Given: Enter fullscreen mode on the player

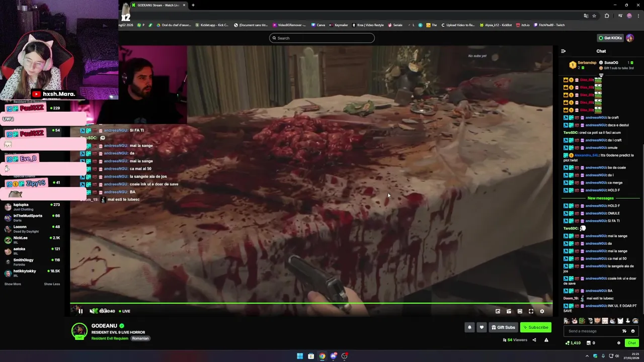Looking at the screenshot, I should (x=531, y=311).
